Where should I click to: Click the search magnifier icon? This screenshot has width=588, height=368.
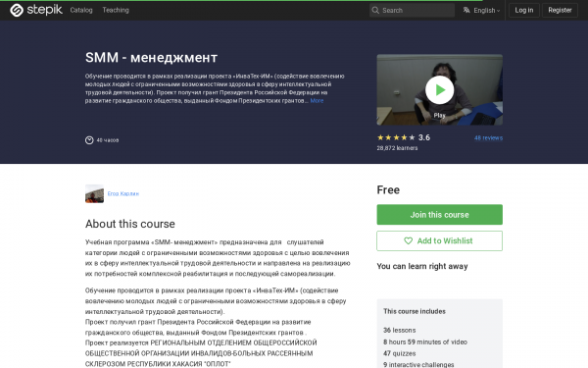375,10
